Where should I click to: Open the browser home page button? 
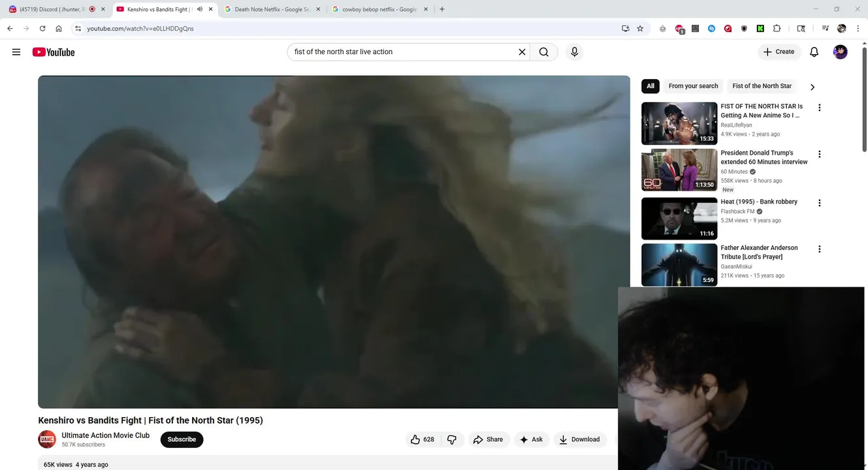point(59,29)
